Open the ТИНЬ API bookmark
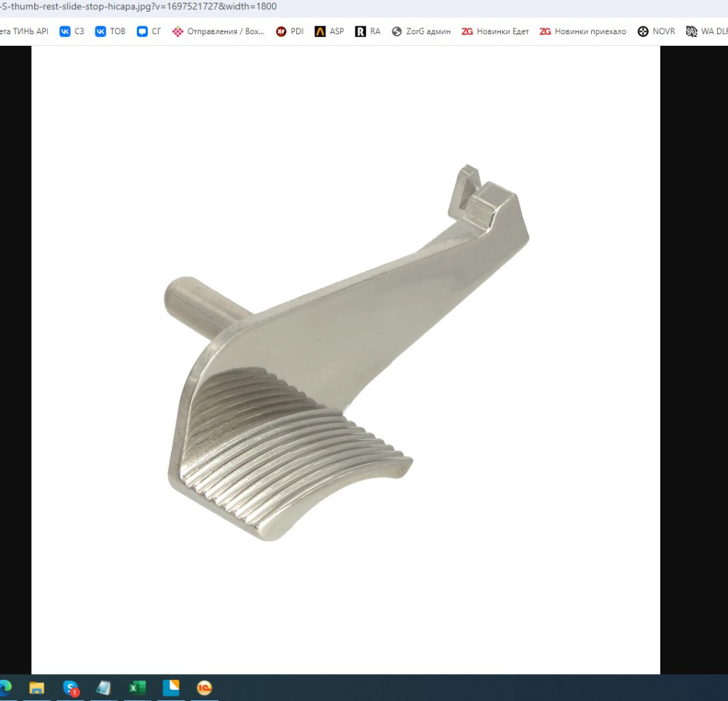 (x=24, y=31)
